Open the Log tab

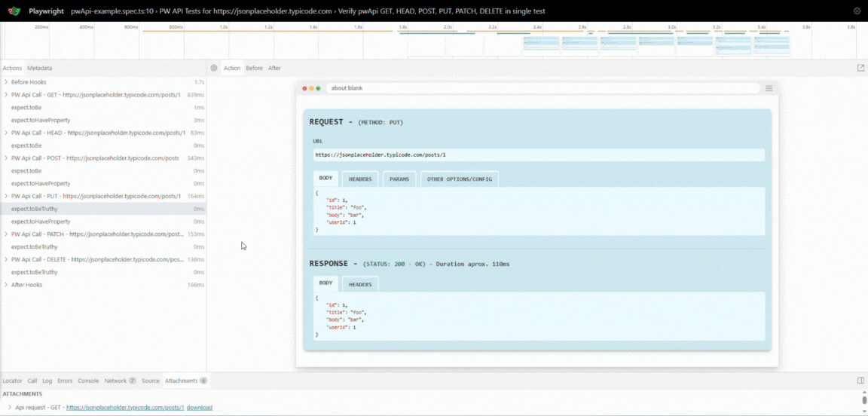[47, 381]
